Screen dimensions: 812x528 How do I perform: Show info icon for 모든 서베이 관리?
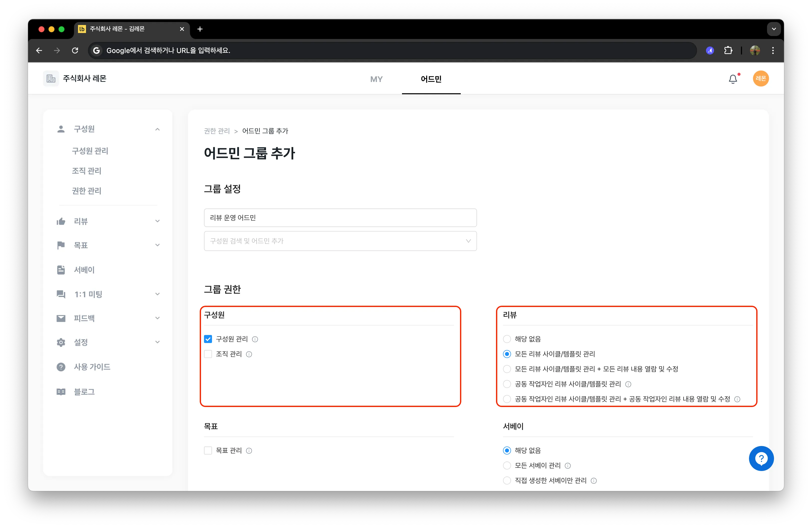[568, 465]
